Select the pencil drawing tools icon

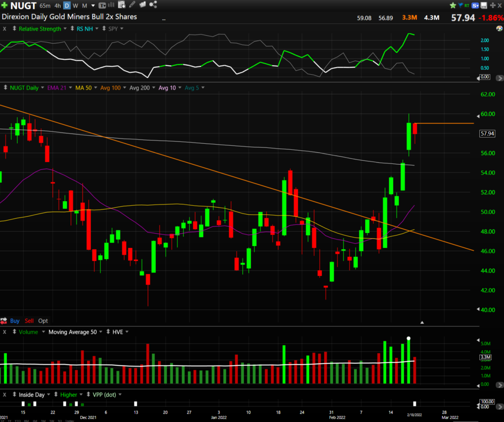click(x=132, y=5)
